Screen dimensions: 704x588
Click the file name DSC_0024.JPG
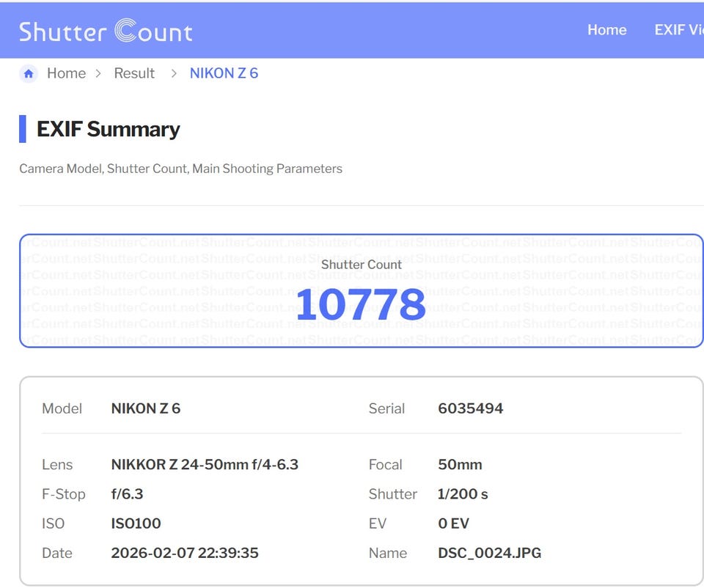(x=490, y=553)
